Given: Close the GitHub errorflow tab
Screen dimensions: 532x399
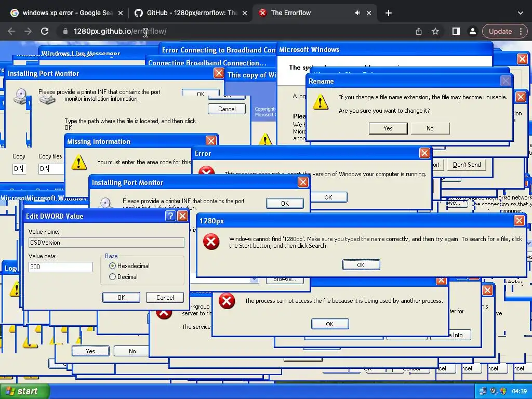Looking at the screenshot, I should point(245,13).
